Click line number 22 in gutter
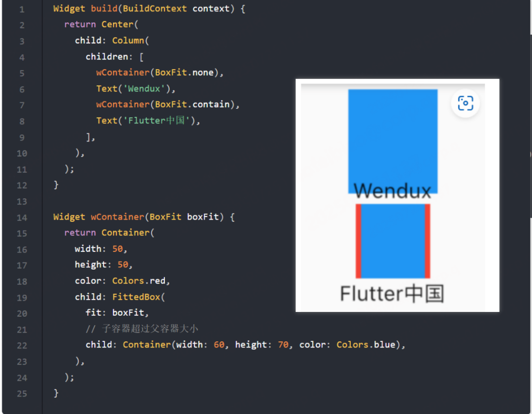The image size is (532, 414). [x=22, y=345]
